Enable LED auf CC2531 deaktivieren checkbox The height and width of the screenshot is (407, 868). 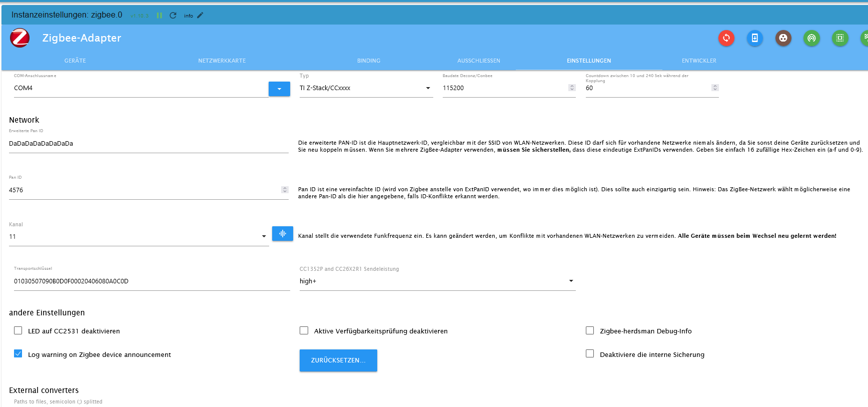(x=18, y=330)
